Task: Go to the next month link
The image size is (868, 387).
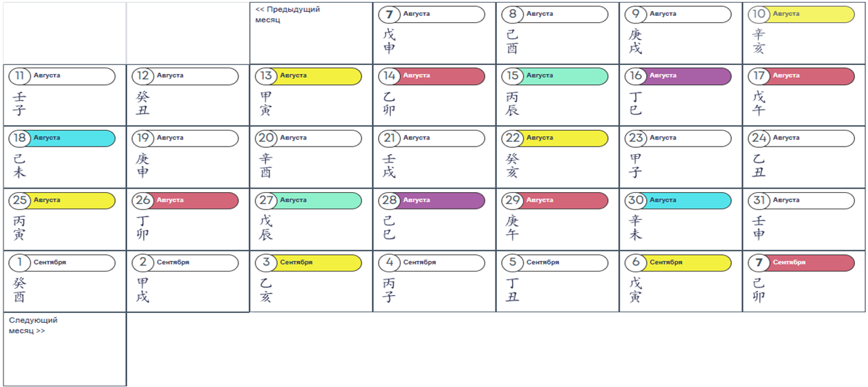Action: click(33, 325)
